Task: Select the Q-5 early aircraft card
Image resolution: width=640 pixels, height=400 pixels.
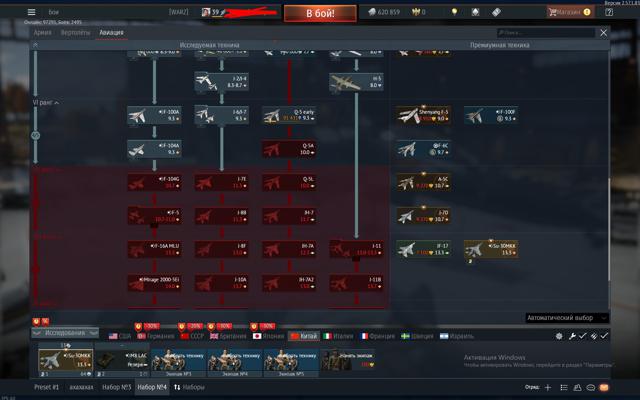Action: pos(289,115)
